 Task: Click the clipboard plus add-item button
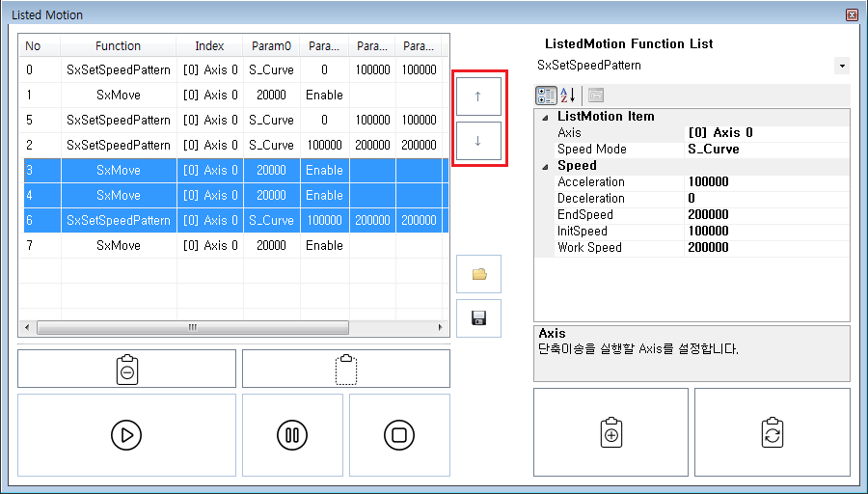point(610,432)
